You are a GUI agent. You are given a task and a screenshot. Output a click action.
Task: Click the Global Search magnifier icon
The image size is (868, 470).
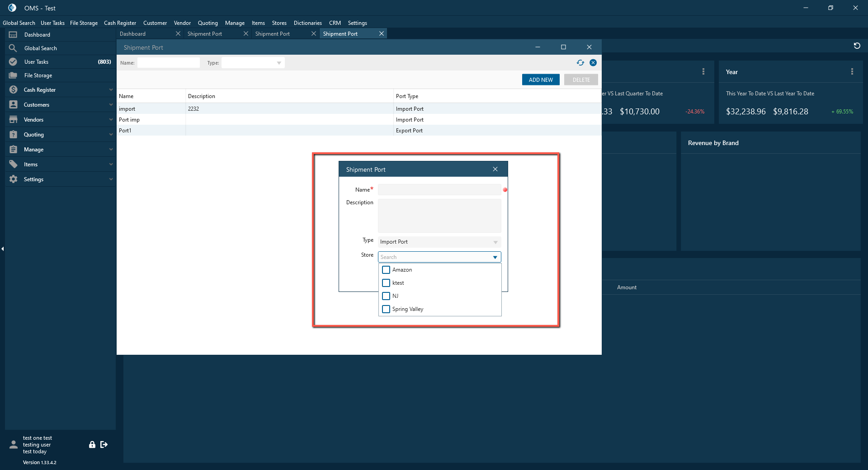13,48
